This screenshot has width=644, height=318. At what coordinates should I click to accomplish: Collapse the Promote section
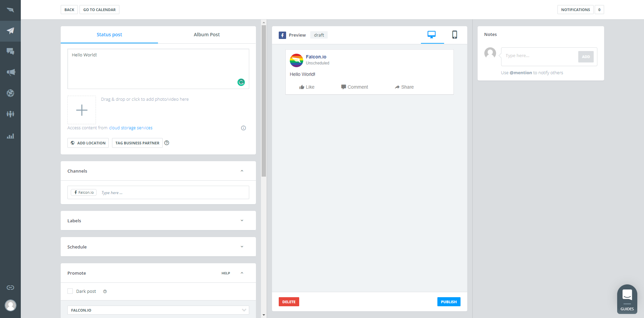242,273
